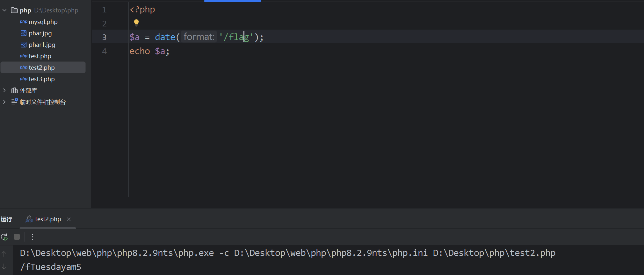644x275 pixels.
Task: Click the up arrow in run console
Action: pyautogui.click(x=4, y=254)
